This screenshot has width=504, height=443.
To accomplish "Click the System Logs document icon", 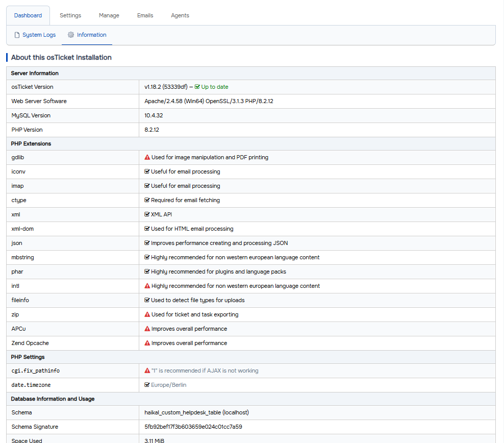I will (x=17, y=35).
